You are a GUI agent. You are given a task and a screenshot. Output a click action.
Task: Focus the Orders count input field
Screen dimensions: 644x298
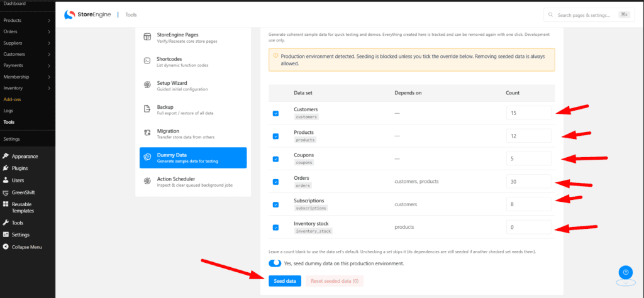tap(528, 182)
